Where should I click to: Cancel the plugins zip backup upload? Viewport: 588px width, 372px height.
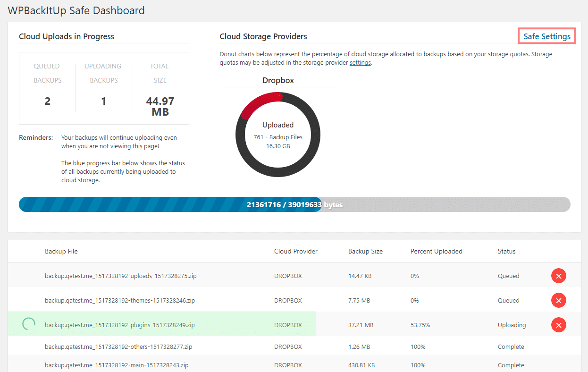click(x=558, y=325)
